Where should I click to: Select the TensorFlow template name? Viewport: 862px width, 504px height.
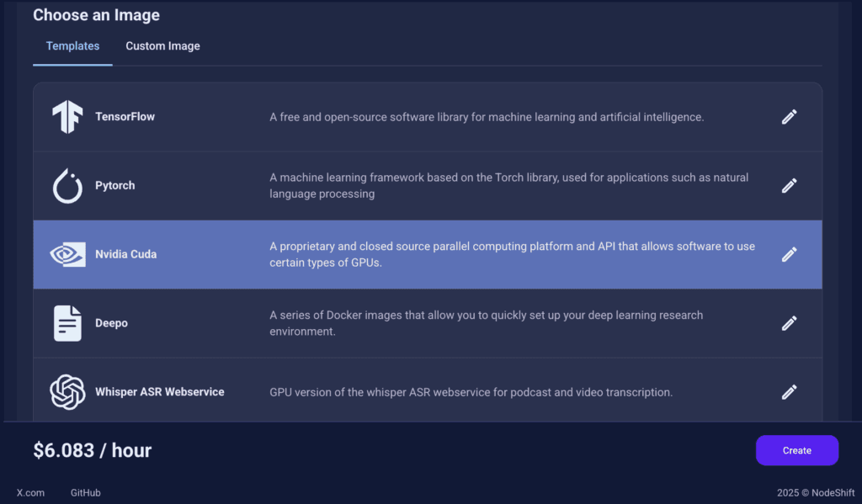(125, 116)
